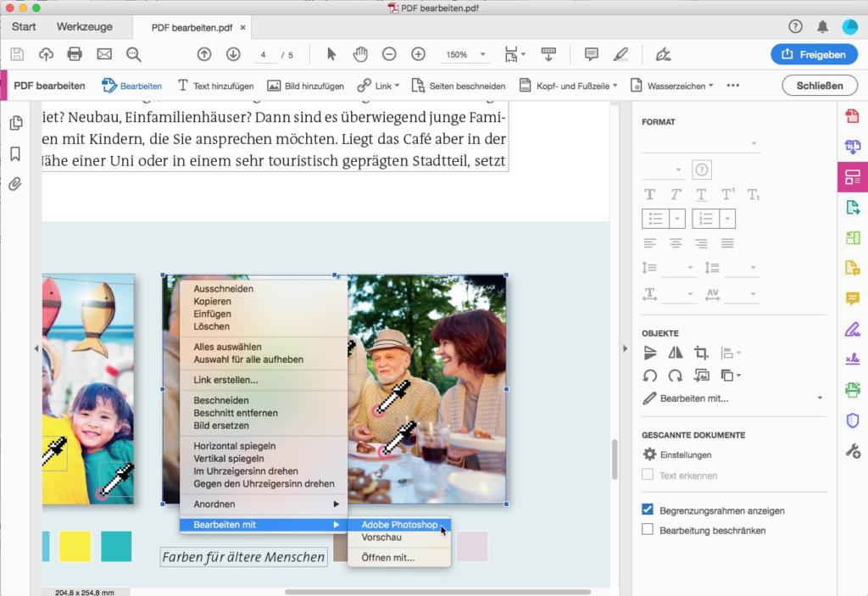Screen dimensions: 868x596
Task: Click the save file icon
Action: pyautogui.click(x=17, y=54)
